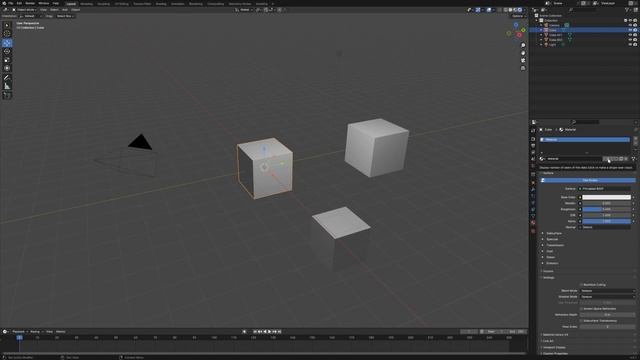Viewport: 640px width, 360px height.
Task: Open the Global transform orientation dropdown
Action: pos(244,10)
